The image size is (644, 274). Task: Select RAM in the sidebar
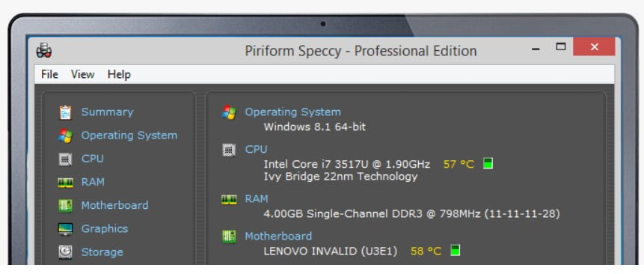(x=93, y=182)
